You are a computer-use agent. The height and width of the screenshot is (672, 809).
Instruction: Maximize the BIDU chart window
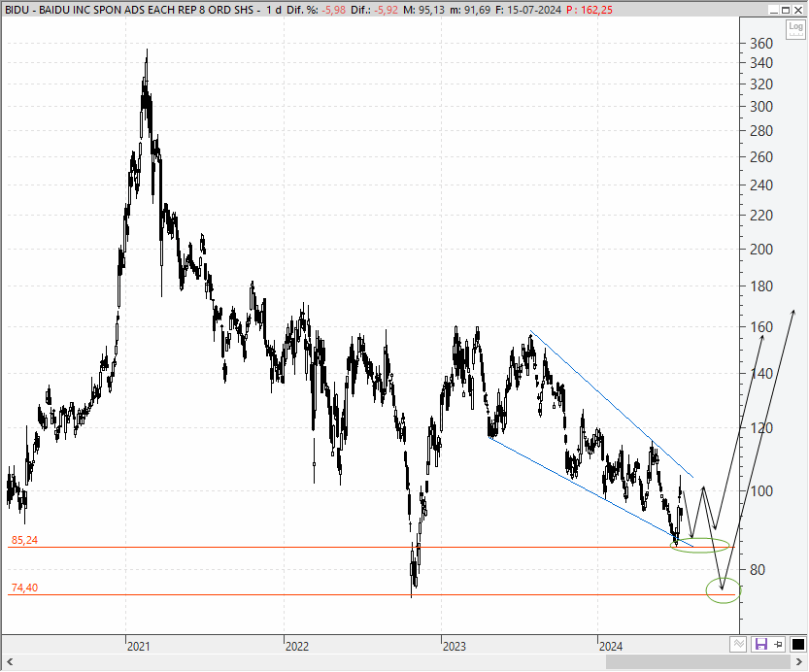coord(786,10)
